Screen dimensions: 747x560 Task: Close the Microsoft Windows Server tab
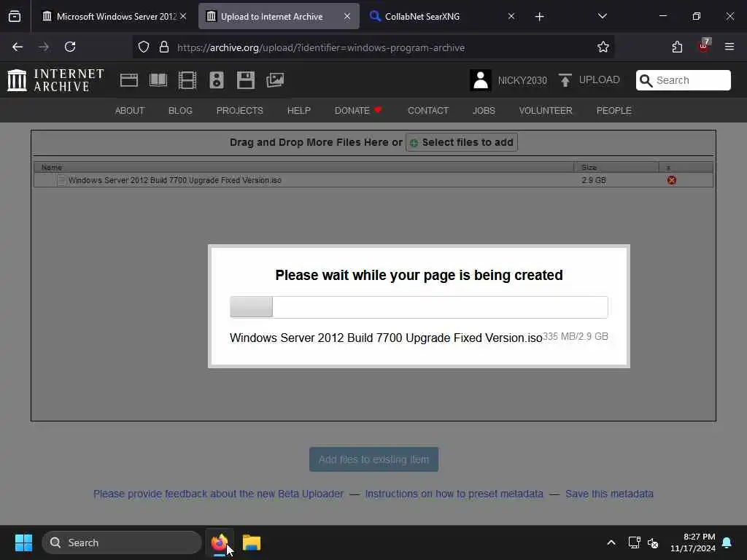pos(183,17)
